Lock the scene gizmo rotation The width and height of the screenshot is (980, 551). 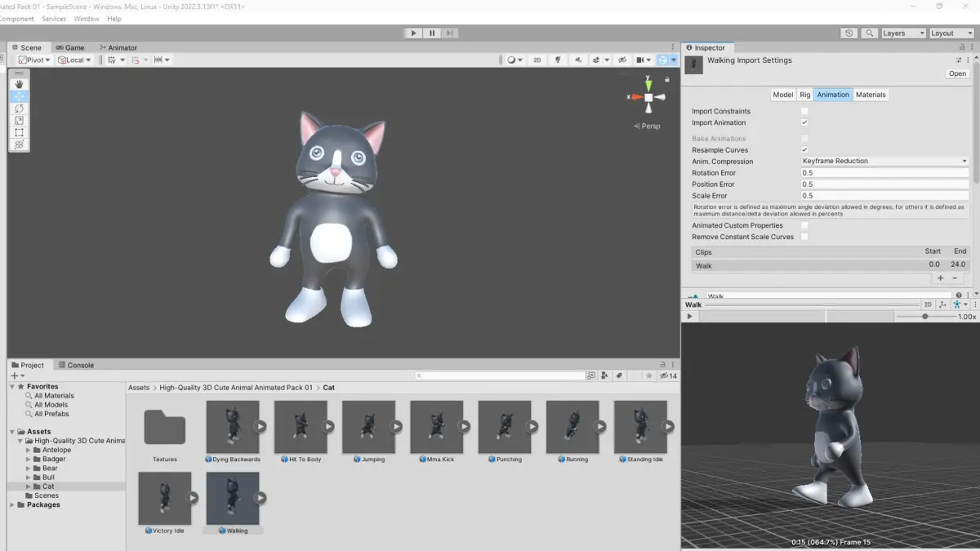coord(667,79)
